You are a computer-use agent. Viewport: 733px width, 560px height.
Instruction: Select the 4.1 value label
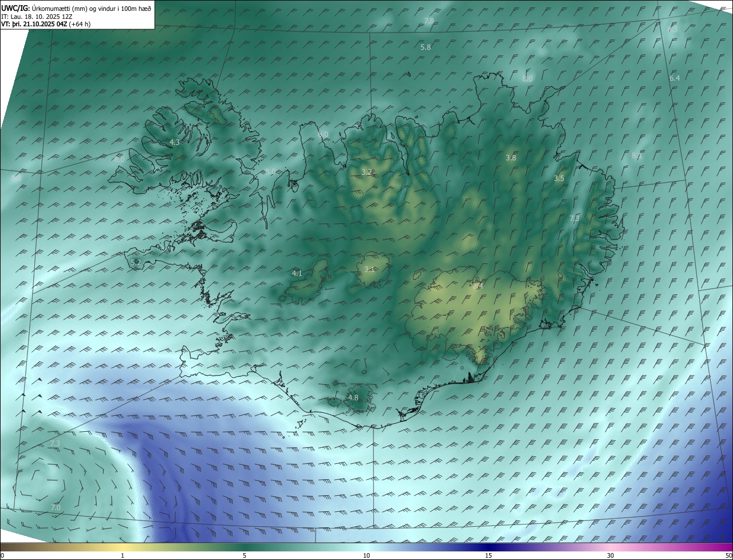pyautogui.click(x=297, y=274)
